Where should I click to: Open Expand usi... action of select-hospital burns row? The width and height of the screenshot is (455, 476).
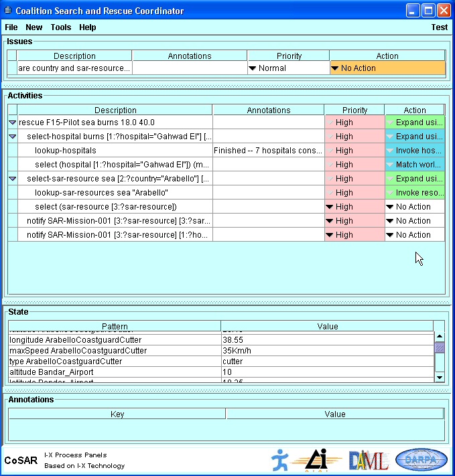pos(415,137)
